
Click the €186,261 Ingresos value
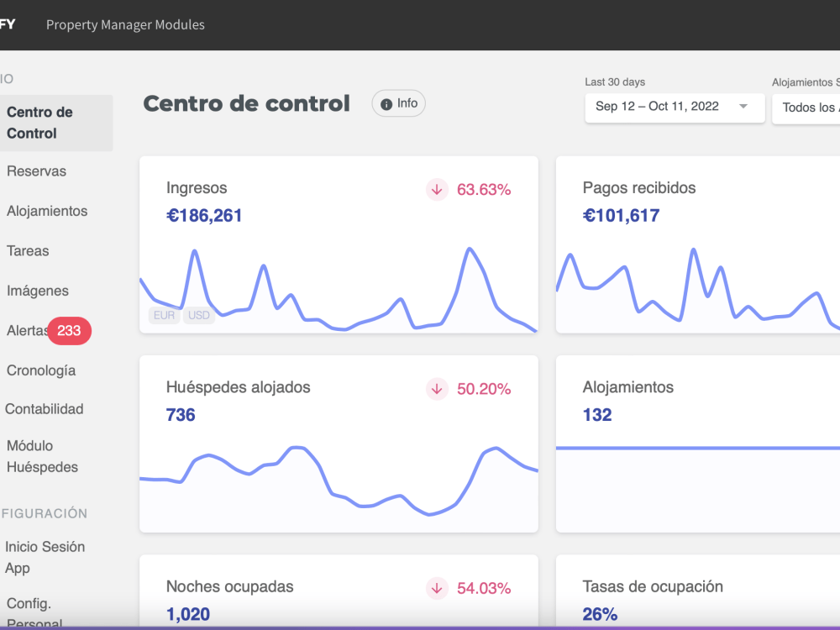tap(204, 215)
